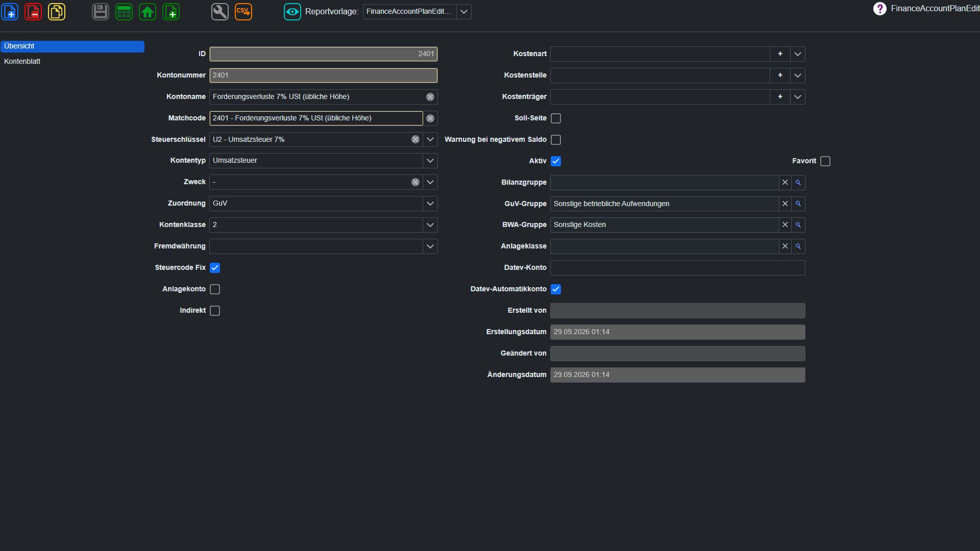Click the wrench settings icon

220,12
